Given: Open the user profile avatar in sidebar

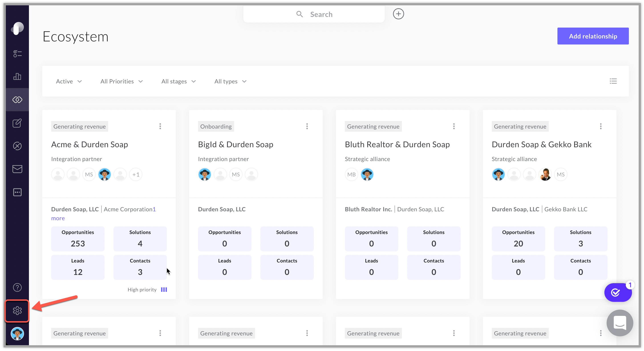Looking at the screenshot, I should pos(17,334).
